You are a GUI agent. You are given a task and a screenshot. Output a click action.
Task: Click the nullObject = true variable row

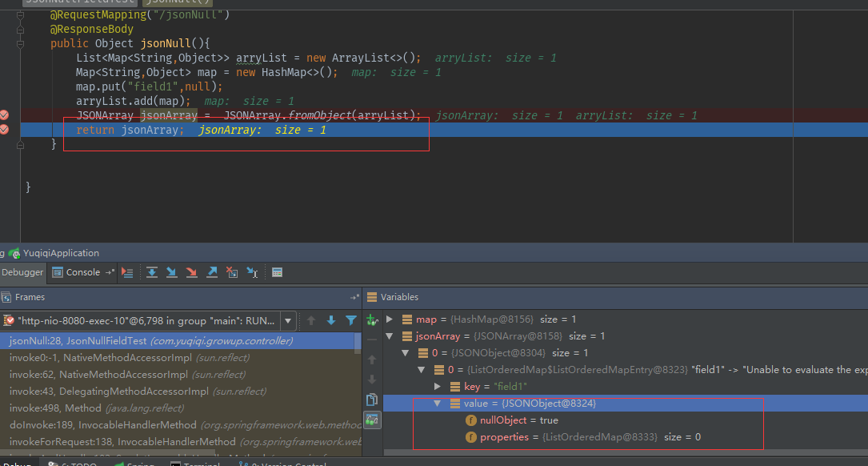626,420
